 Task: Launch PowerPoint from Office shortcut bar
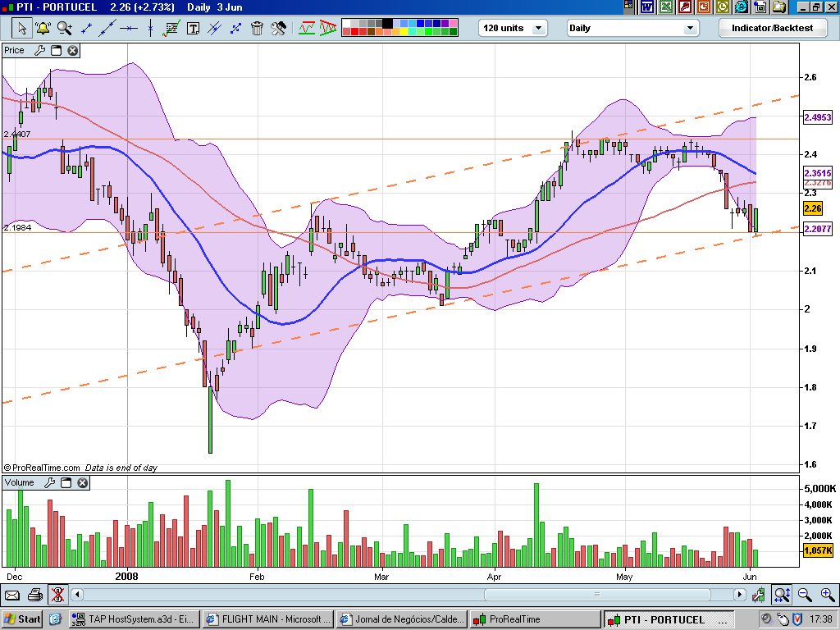coord(703,7)
